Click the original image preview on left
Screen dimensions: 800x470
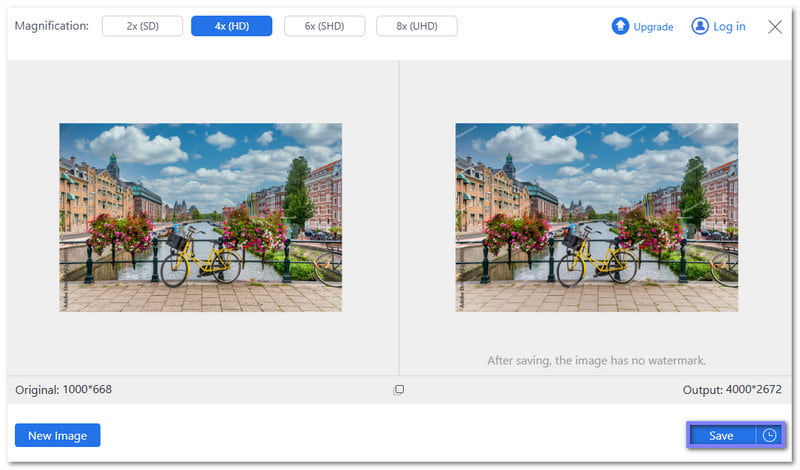[200, 217]
